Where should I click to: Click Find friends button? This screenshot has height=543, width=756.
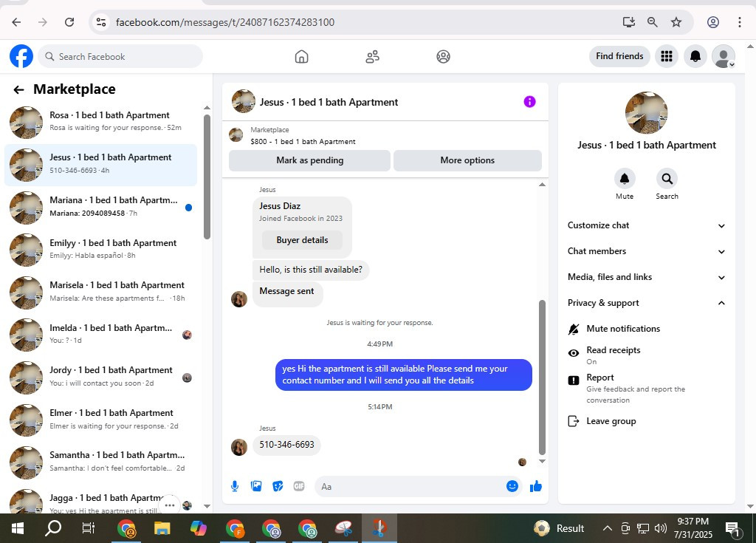tap(619, 56)
